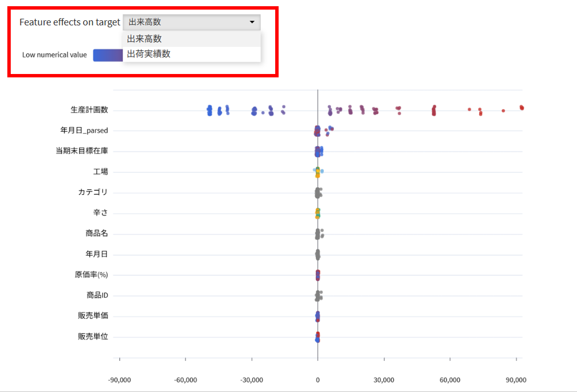Click the -60,000 x-axis tick label
Screen dimensions: 577x392
(185, 380)
